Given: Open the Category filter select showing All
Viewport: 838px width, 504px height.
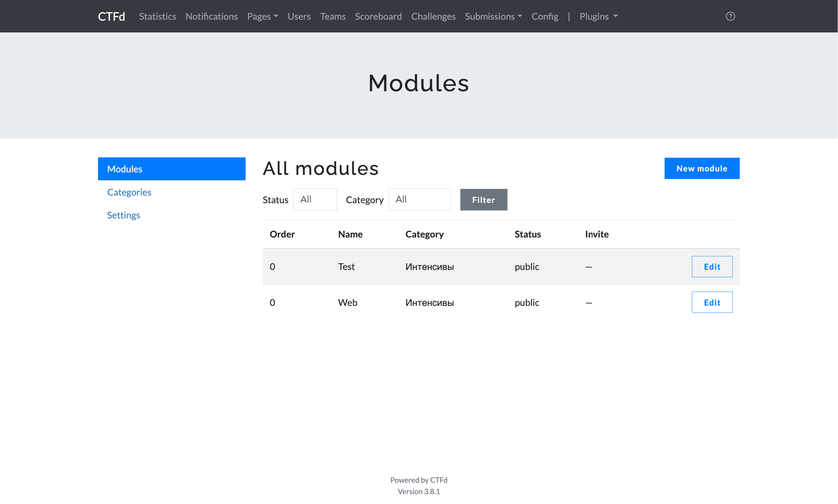Looking at the screenshot, I should (419, 200).
